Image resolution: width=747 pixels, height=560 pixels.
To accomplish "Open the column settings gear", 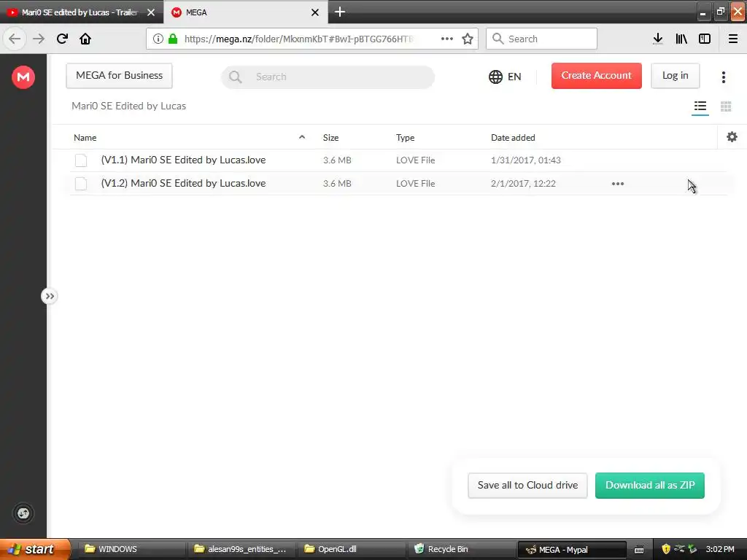I will coord(732,137).
